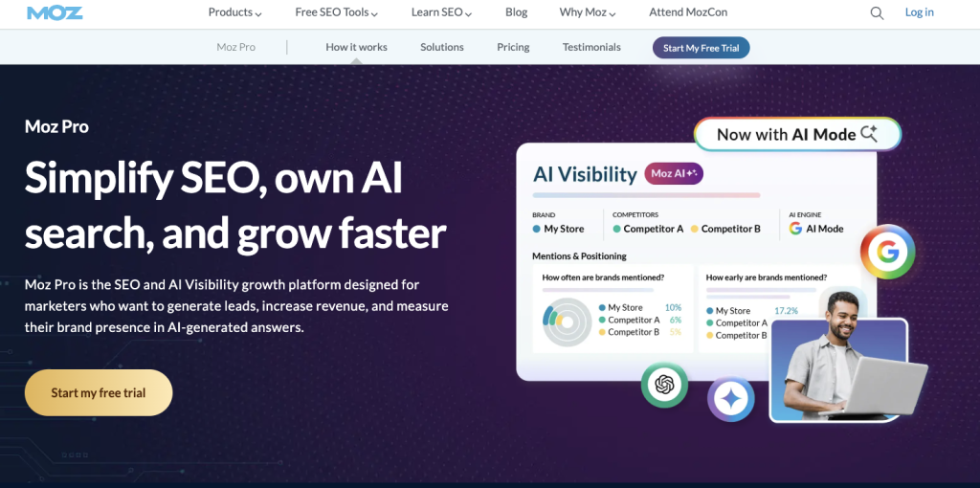Screen dimensions: 980x488
Task: Open search with the magnifying glass icon
Action: coord(877,12)
